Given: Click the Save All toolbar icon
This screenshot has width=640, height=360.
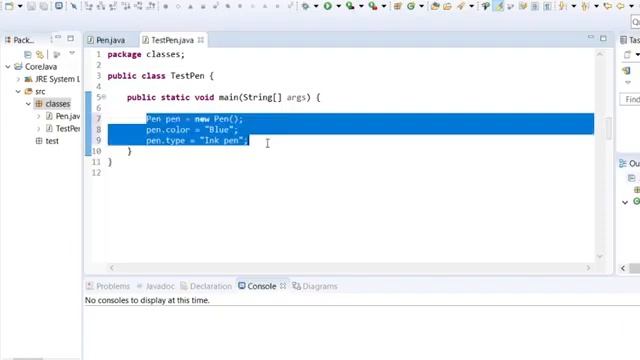Looking at the screenshot, I should 43,6.
